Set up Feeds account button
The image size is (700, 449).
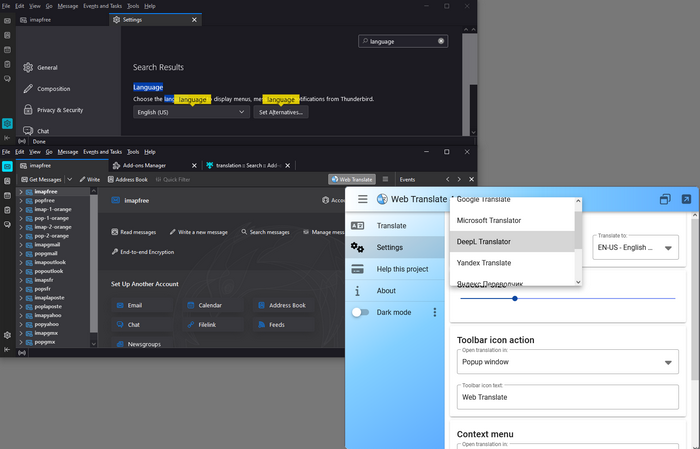pos(283,325)
